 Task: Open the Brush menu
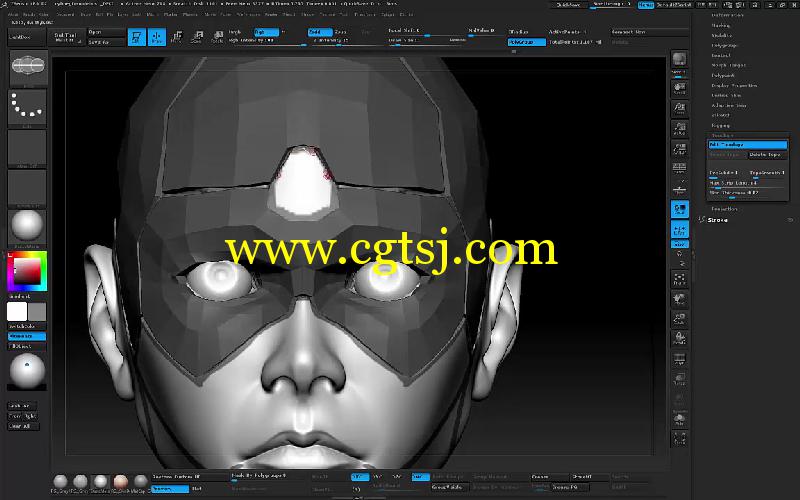click(x=28, y=14)
